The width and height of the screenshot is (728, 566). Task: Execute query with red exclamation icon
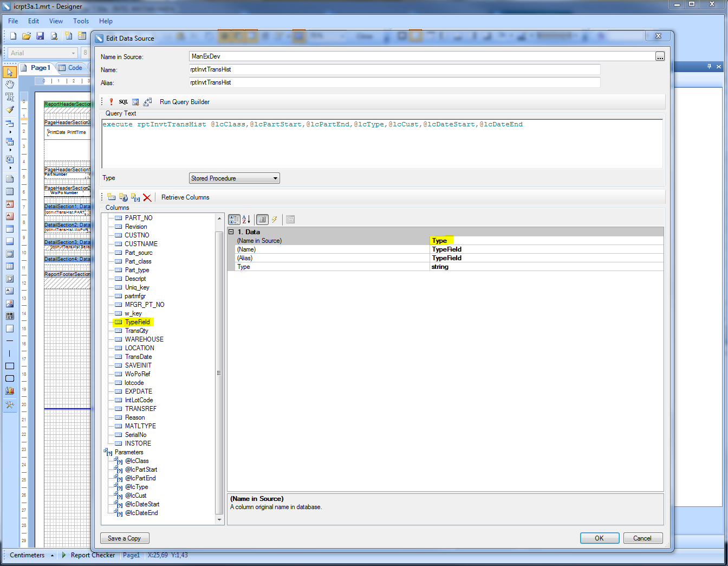pyautogui.click(x=111, y=102)
